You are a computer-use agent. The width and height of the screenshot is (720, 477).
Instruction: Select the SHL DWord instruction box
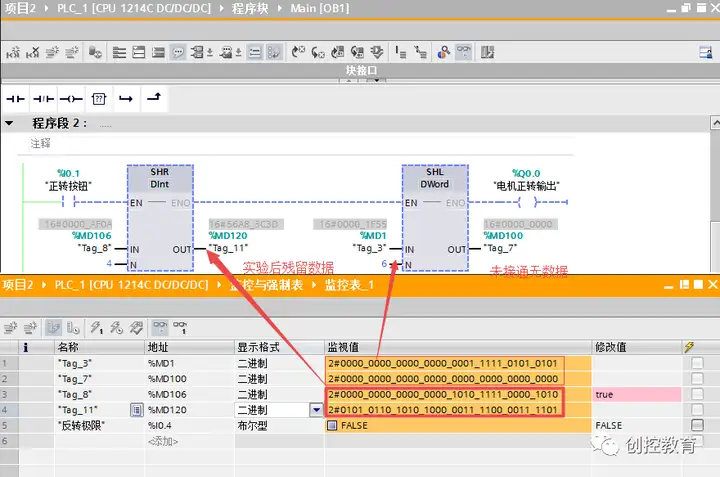coord(435,218)
